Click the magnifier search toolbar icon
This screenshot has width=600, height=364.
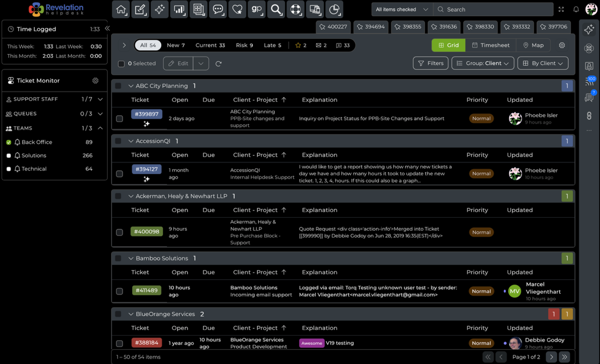(276, 9)
